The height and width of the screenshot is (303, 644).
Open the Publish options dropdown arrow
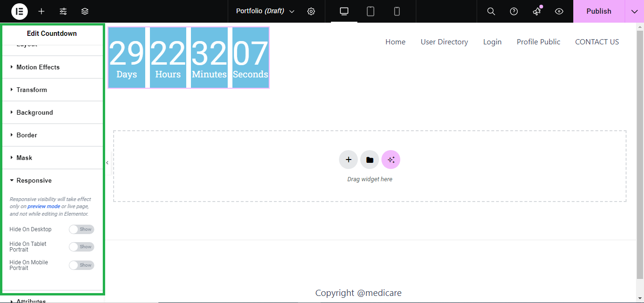634,11
